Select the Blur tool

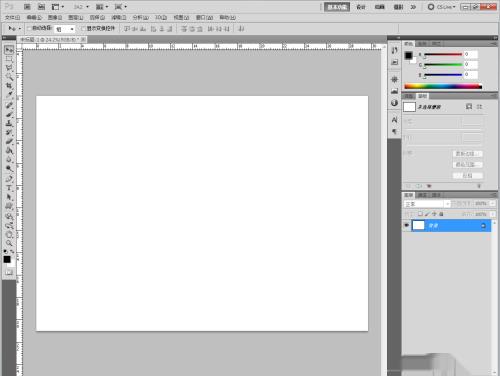(x=9, y=159)
